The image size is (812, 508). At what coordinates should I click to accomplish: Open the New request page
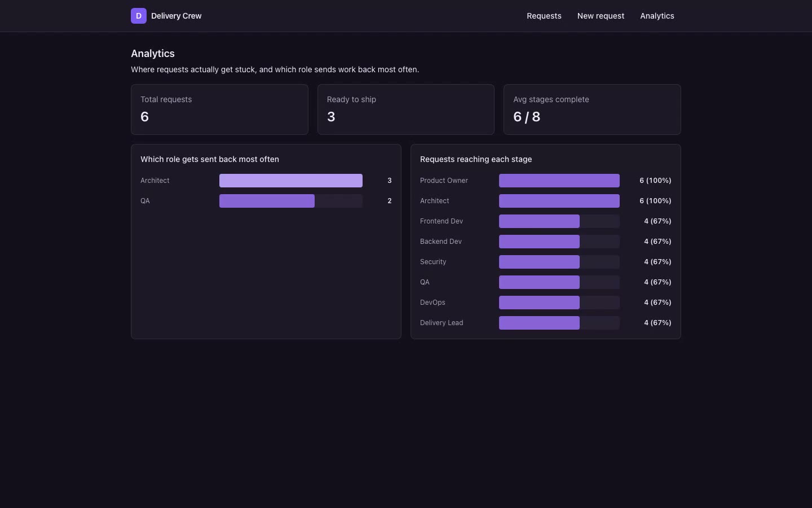pyautogui.click(x=601, y=16)
